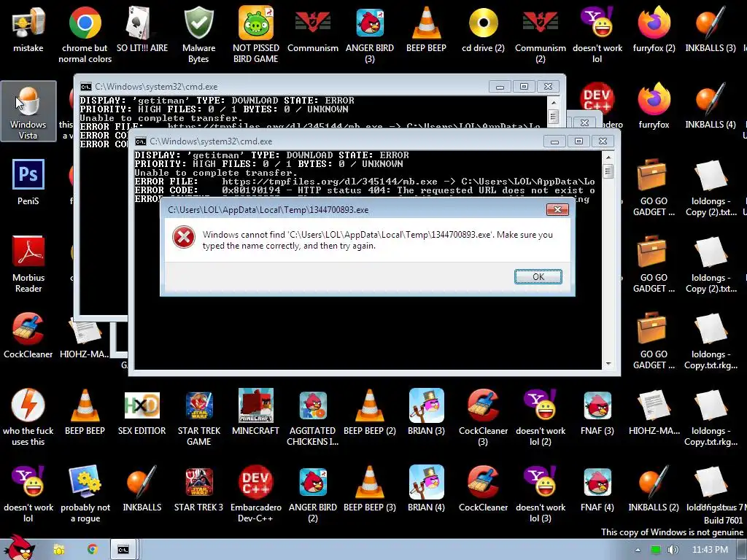Select the 'BRIAN (3)' icon

click(426, 413)
